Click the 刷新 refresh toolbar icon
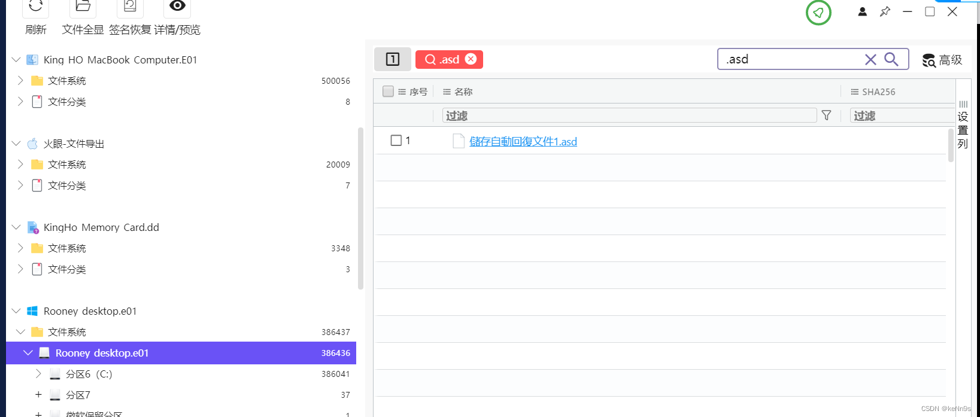The height and width of the screenshot is (417, 980). [35, 7]
